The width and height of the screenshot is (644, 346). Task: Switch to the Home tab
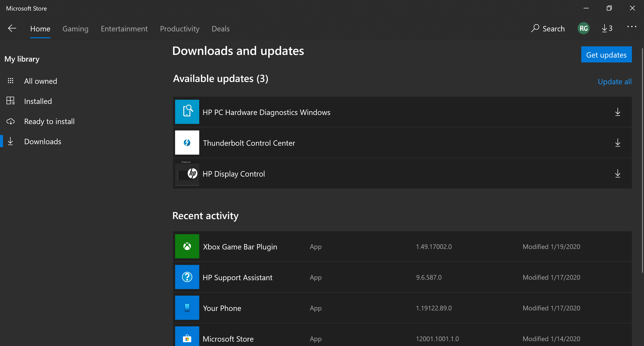point(40,29)
